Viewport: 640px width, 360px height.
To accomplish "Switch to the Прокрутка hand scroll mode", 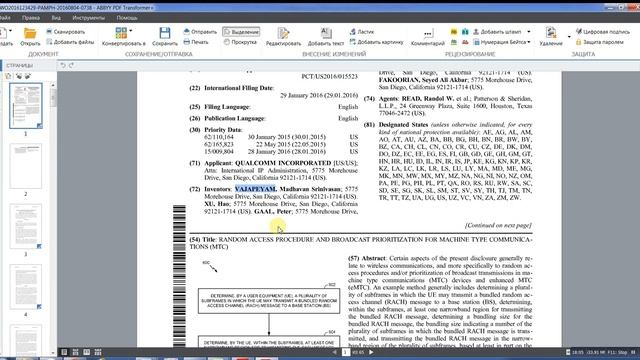I will [x=240, y=42].
